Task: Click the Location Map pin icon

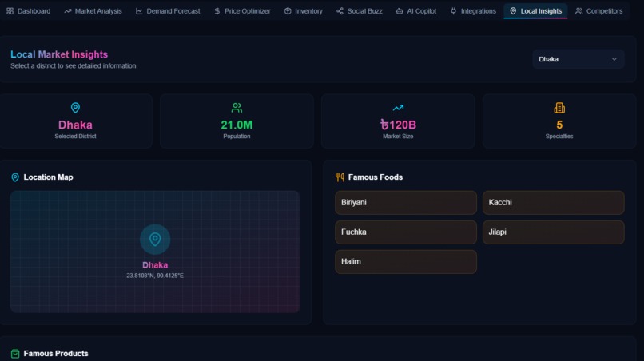Action: [x=15, y=177]
